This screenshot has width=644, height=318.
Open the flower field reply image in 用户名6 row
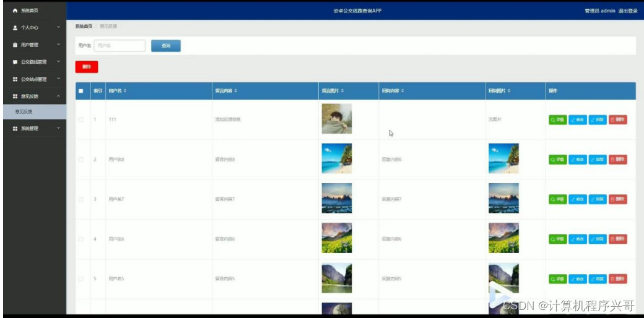coord(503,238)
